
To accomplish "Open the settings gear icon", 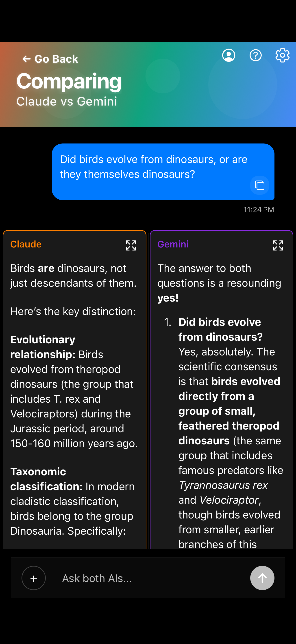I will coord(282,55).
